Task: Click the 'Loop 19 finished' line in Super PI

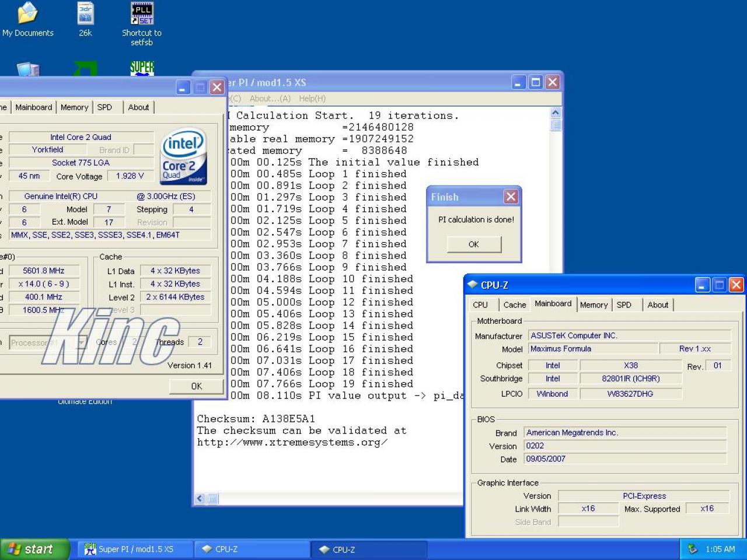Action: pos(322,384)
